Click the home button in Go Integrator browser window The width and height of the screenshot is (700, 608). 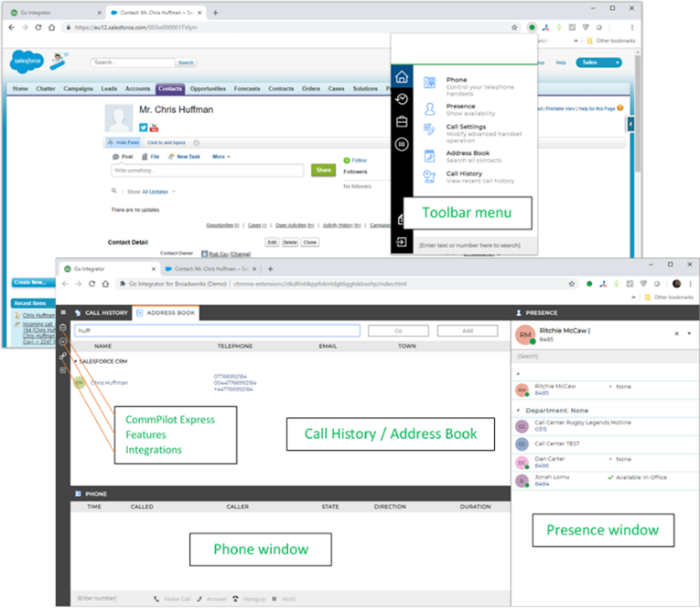106,284
